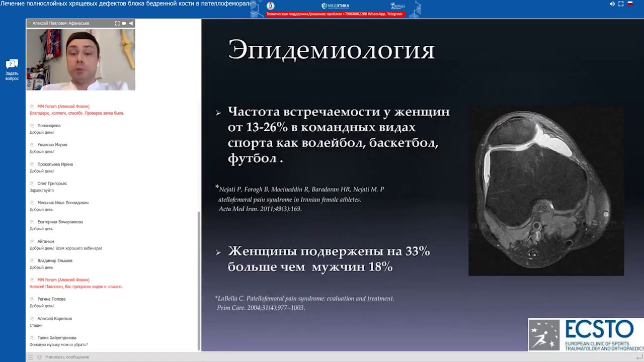The width and height of the screenshot is (644, 362).
Task: Switch language using the Russian flag
Action: 629,4
